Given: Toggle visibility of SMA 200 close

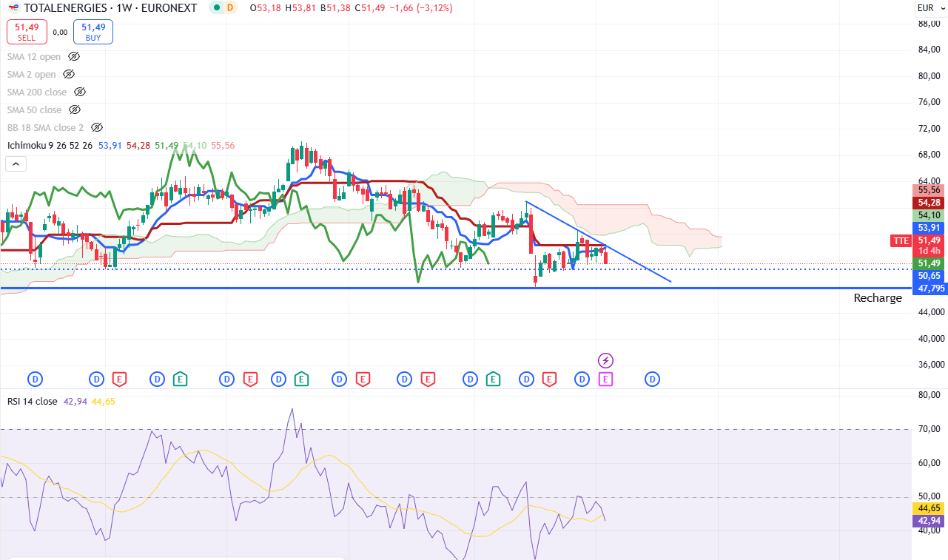Looking at the screenshot, I should click(x=80, y=92).
